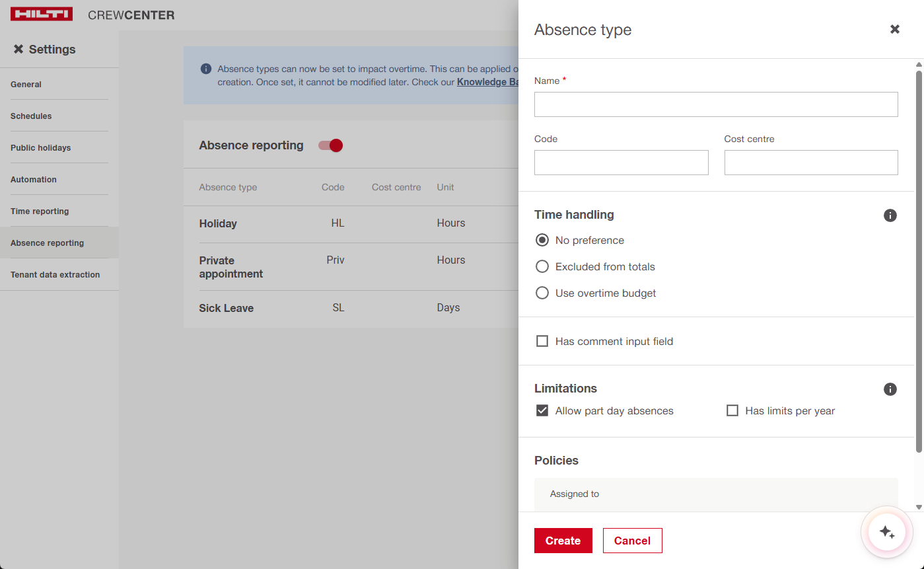Click the Days unit for Sick Leave

[x=448, y=308]
